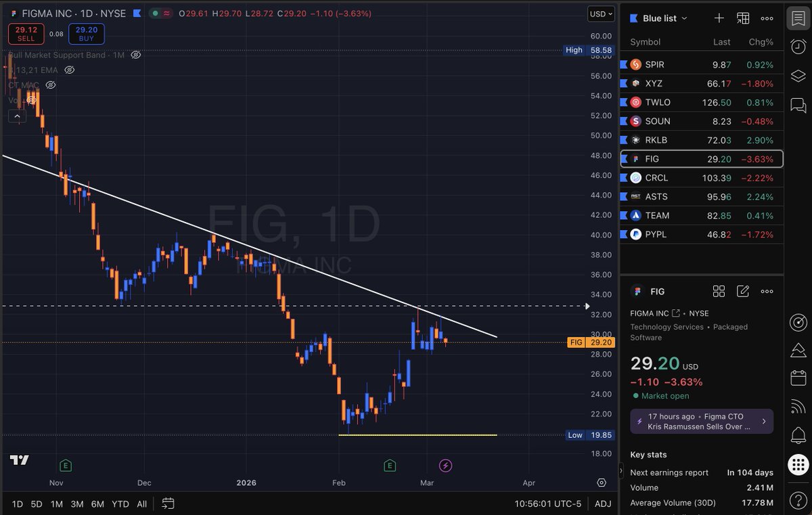
Task: Open the USD currency dropdown
Action: (601, 13)
